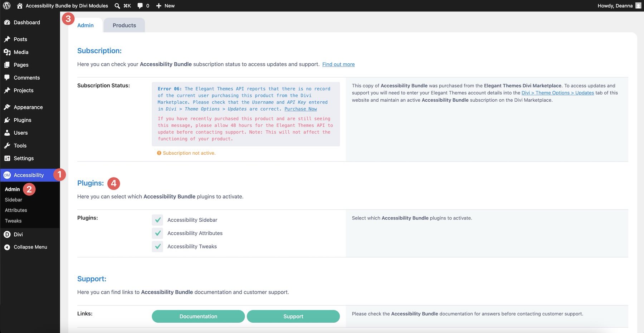The height and width of the screenshot is (333, 644).
Task: Click the Error 06: text
Action: point(170,89)
